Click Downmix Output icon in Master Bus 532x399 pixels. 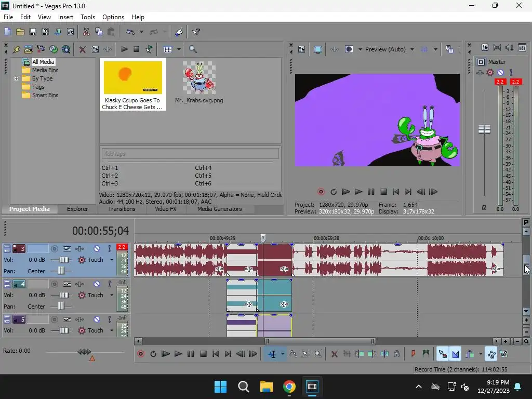[x=497, y=47]
